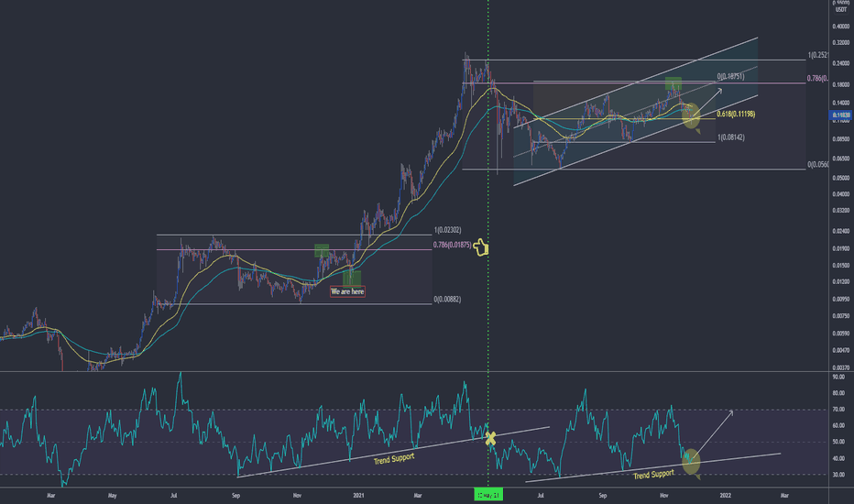Select the yellow ellipse on the RSI pane
Image resolution: width=854 pixels, height=504 pixels.
point(691,461)
